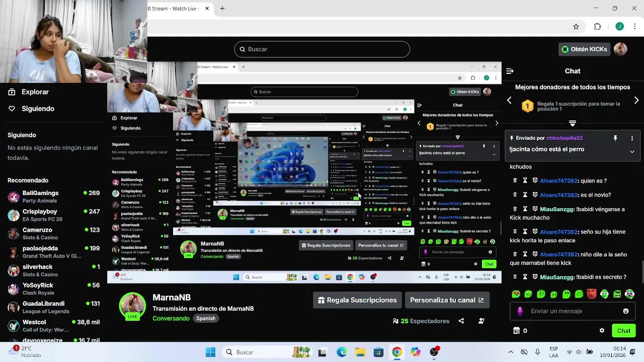Open the chat shop icon showing 0
The width and height of the screenshot is (644, 362).
click(516, 330)
